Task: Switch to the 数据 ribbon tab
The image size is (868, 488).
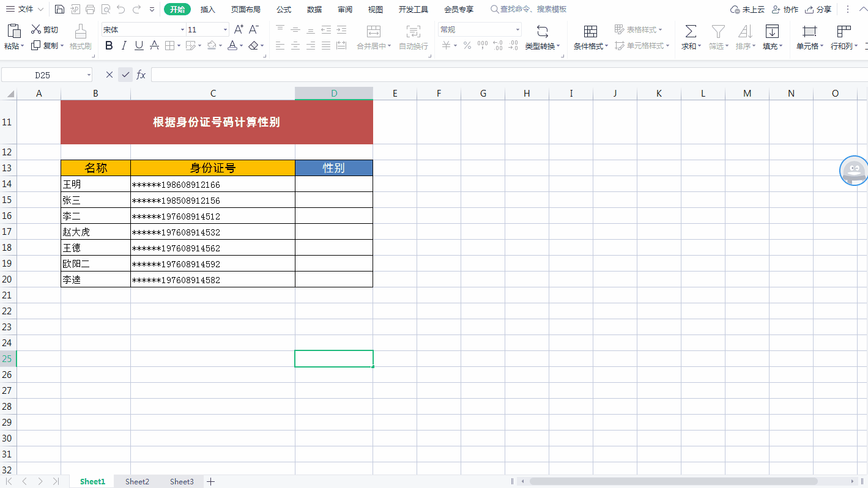Action: (x=314, y=9)
